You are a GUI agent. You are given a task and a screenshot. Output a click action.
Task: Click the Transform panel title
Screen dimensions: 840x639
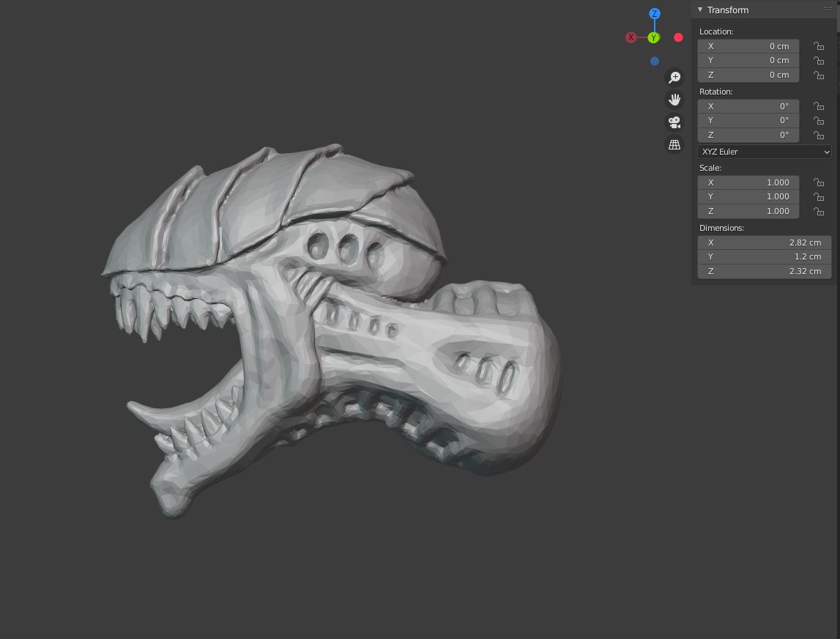tap(727, 10)
